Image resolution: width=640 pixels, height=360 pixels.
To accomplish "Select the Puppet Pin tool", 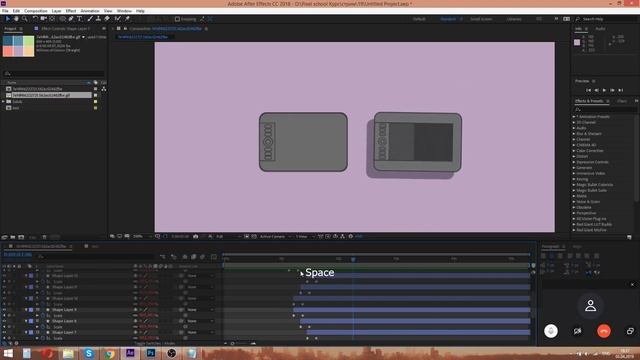I will pos(127,19).
